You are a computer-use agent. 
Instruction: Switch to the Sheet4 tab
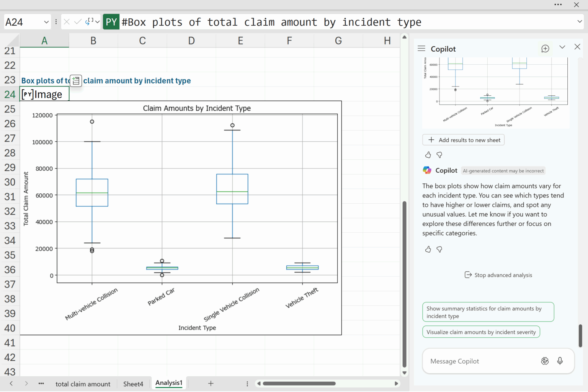[133, 384]
